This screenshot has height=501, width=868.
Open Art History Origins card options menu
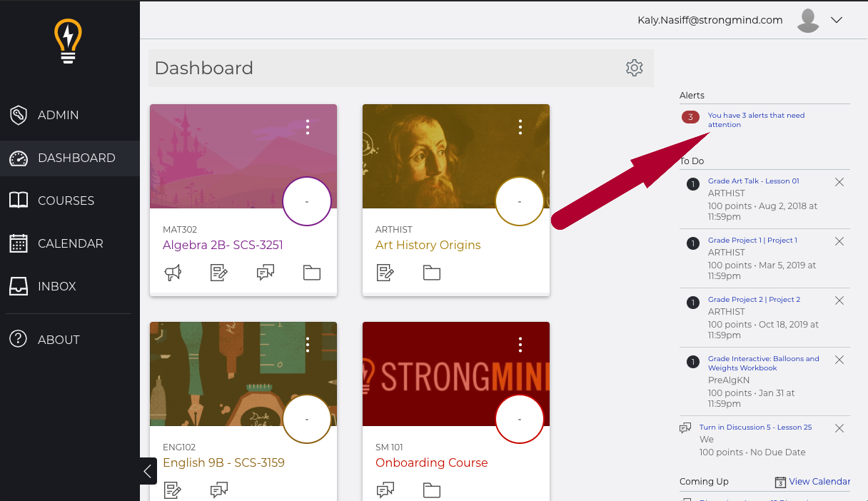click(x=520, y=127)
